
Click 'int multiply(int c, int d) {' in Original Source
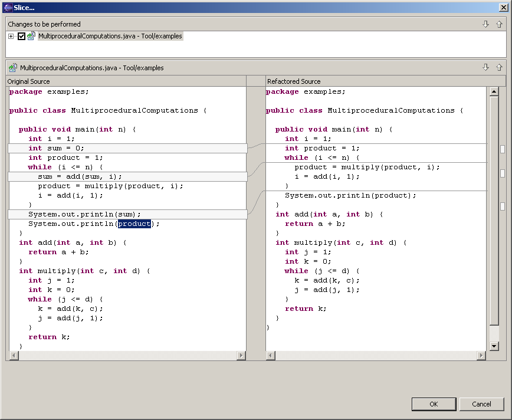[x=84, y=271]
